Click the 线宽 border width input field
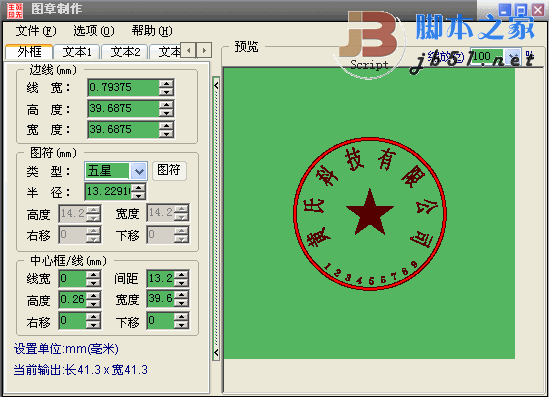The image size is (549, 397). pos(123,88)
